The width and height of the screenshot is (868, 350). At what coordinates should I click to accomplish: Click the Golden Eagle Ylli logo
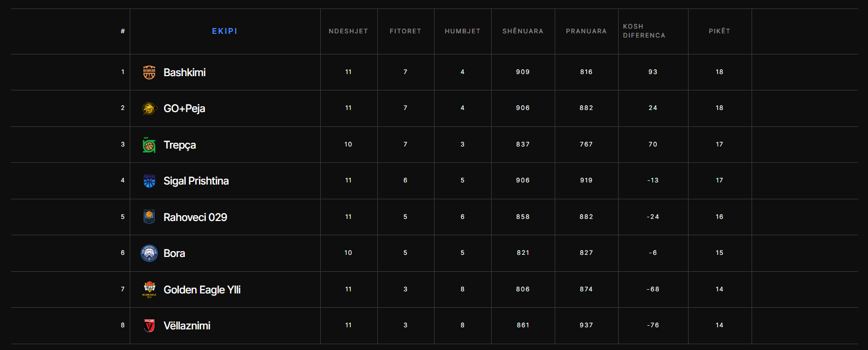(x=149, y=290)
